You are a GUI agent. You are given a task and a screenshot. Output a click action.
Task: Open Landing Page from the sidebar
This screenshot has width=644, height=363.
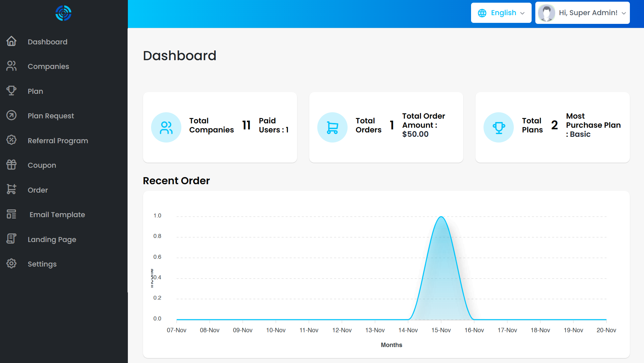point(52,239)
